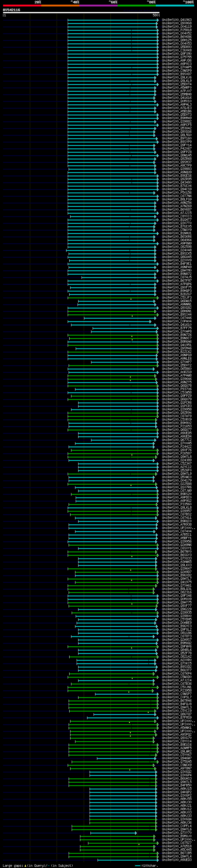Click the UniRef100_B6V686 hit name

(177, 37)
